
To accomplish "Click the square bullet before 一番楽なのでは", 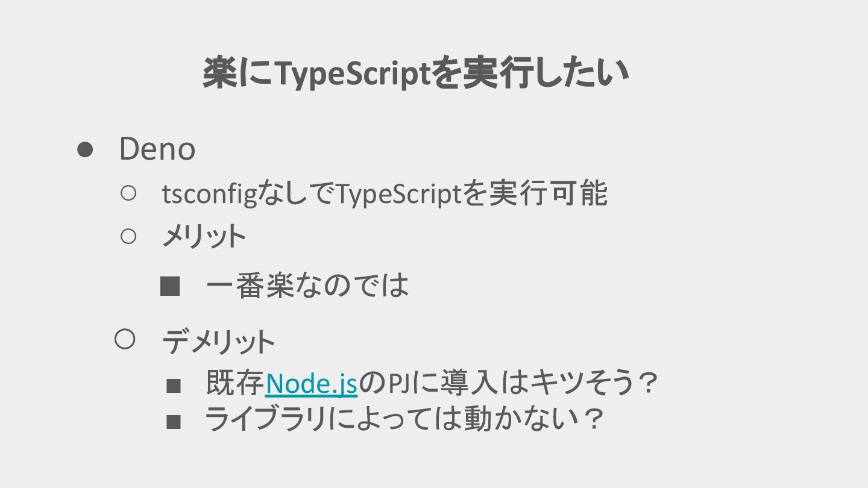I will (x=171, y=286).
